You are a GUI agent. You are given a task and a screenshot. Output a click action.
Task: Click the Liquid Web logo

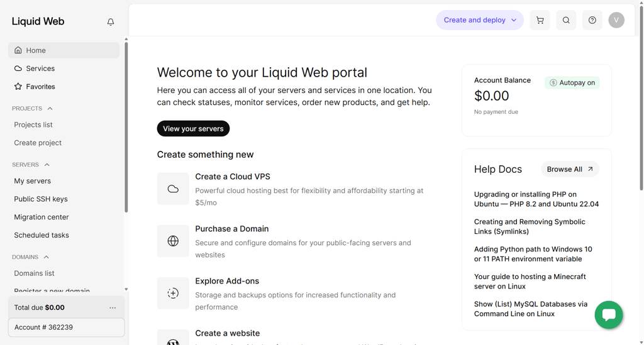[38, 21]
